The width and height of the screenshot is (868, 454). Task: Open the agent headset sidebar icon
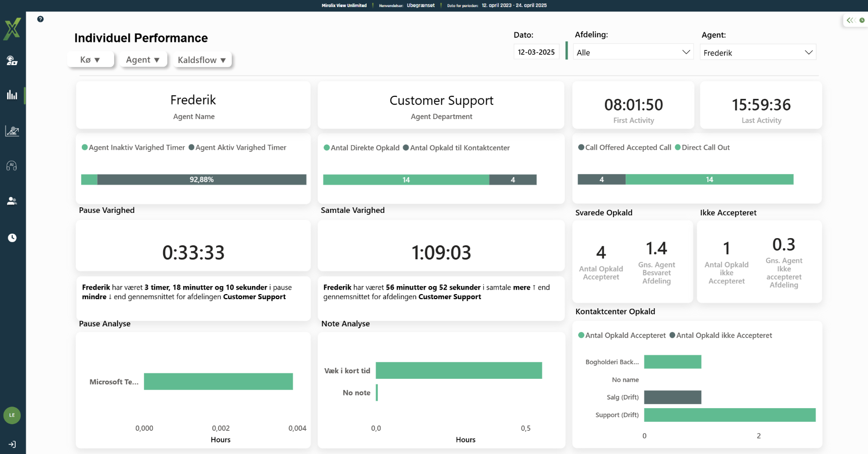[12, 61]
